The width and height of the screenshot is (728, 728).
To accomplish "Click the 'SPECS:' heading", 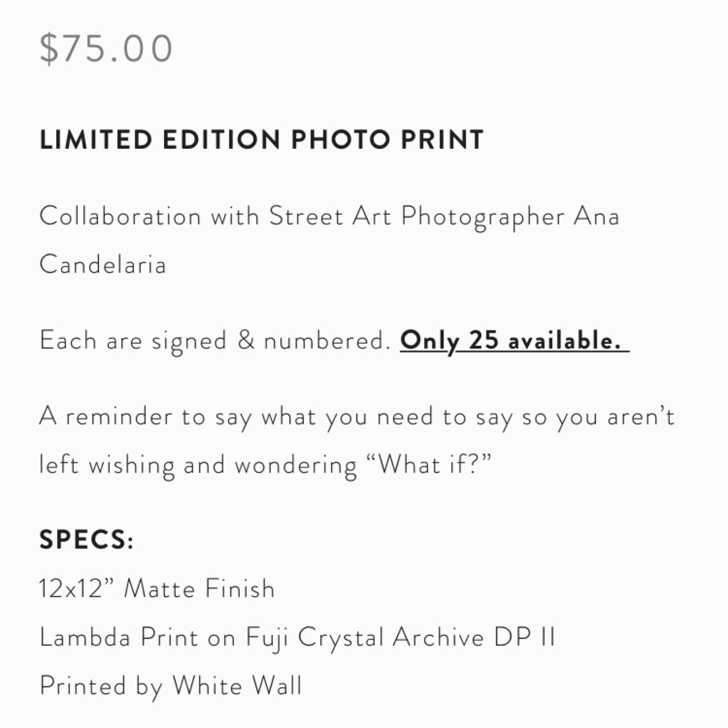I will (x=86, y=540).
